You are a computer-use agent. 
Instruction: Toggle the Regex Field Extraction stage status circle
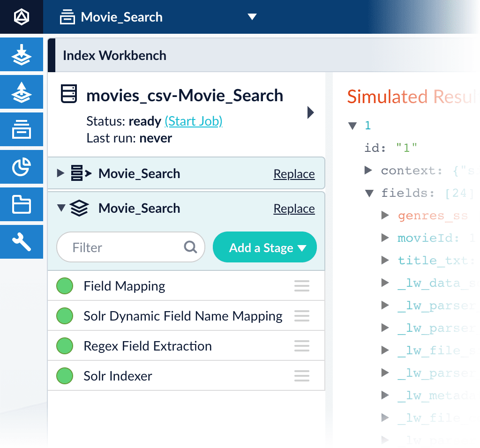coord(65,346)
